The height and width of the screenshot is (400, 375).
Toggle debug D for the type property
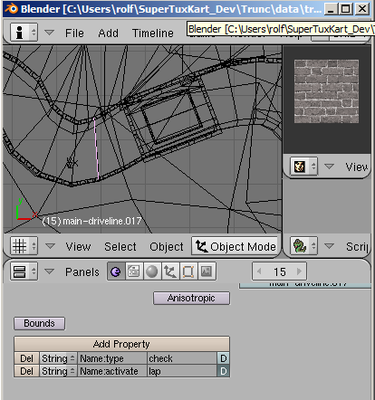223,359
